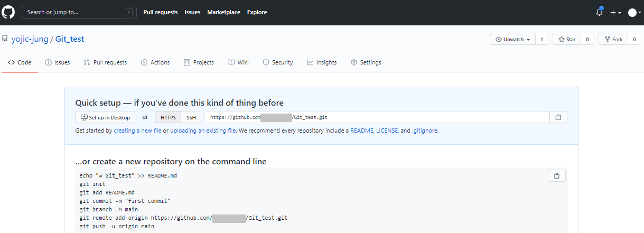The image size is (644, 233).
Task: Open the GitHub home logo
Action: click(8, 12)
